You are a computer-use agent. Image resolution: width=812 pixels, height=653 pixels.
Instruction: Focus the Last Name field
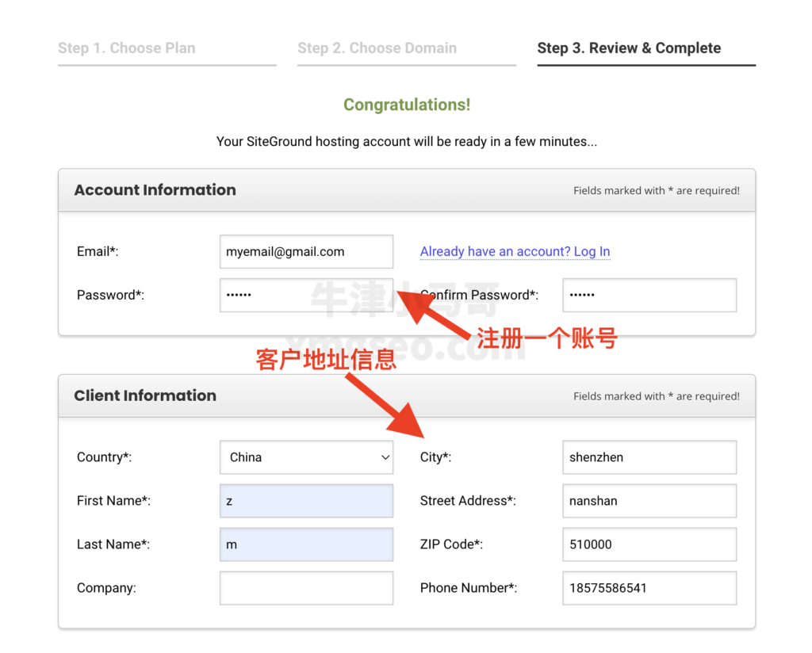[306, 544]
